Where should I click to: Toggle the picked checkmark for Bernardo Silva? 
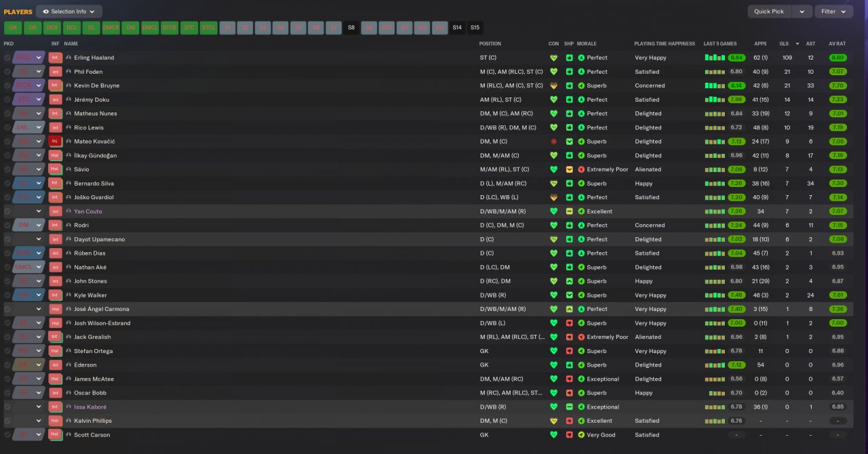(7, 183)
